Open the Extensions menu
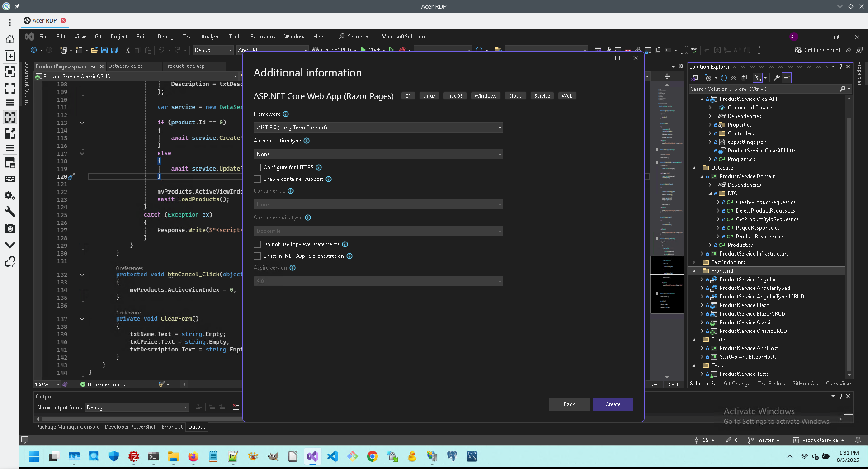Image resolution: width=868 pixels, height=469 pixels. click(263, 37)
